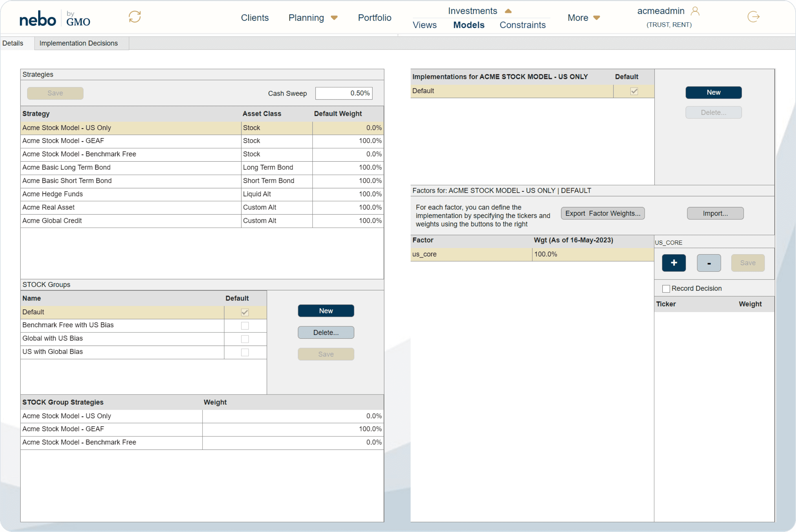Collapse the Investments menu arrow
This screenshot has height=532, width=796.
click(x=508, y=11)
